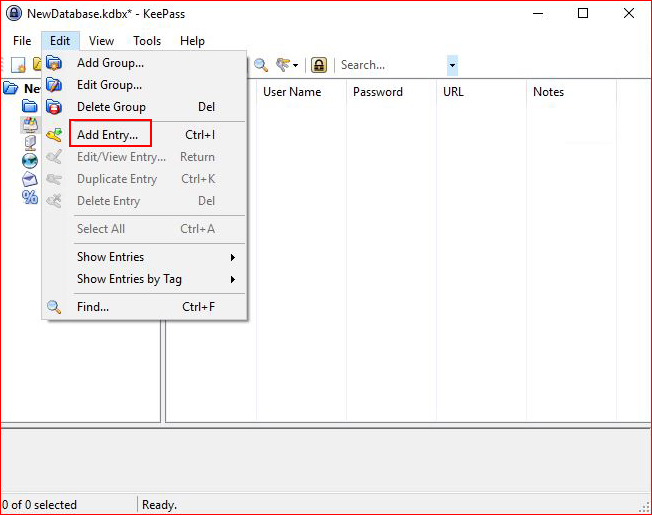Click the 'Ready.' status bar text
This screenshot has width=652, height=515.
pyautogui.click(x=159, y=505)
